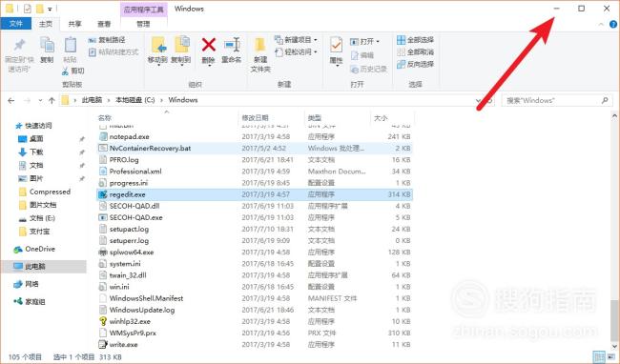The height and width of the screenshot is (364, 620).
Task: Select the splwow64.exe file
Action: point(132,253)
